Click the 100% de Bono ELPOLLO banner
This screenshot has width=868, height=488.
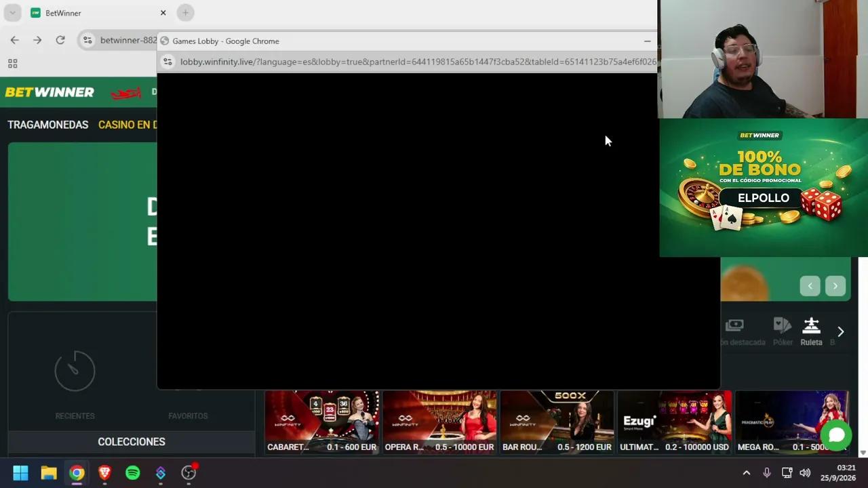(764, 188)
